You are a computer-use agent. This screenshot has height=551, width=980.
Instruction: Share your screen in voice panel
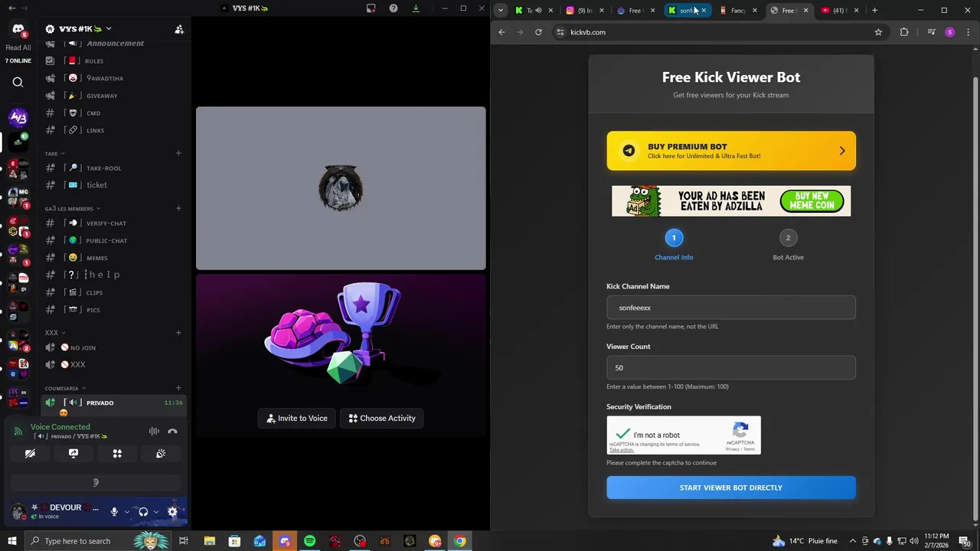coord(73,454)
